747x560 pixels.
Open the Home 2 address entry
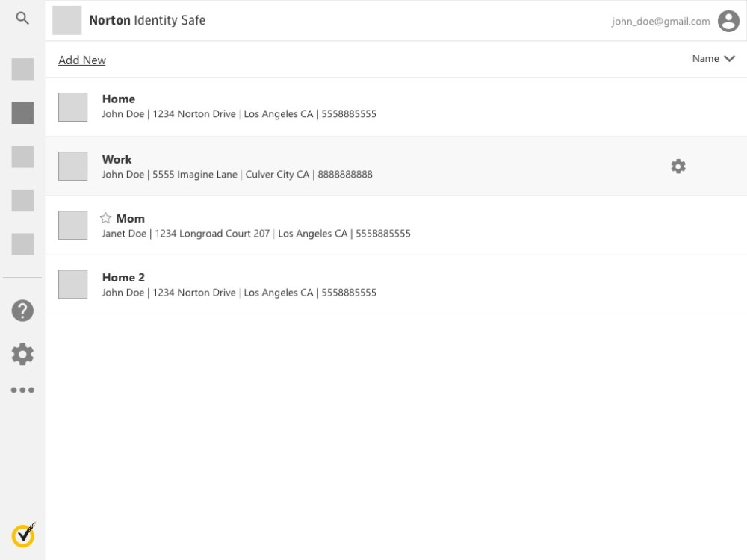click(x=239, y=285)
